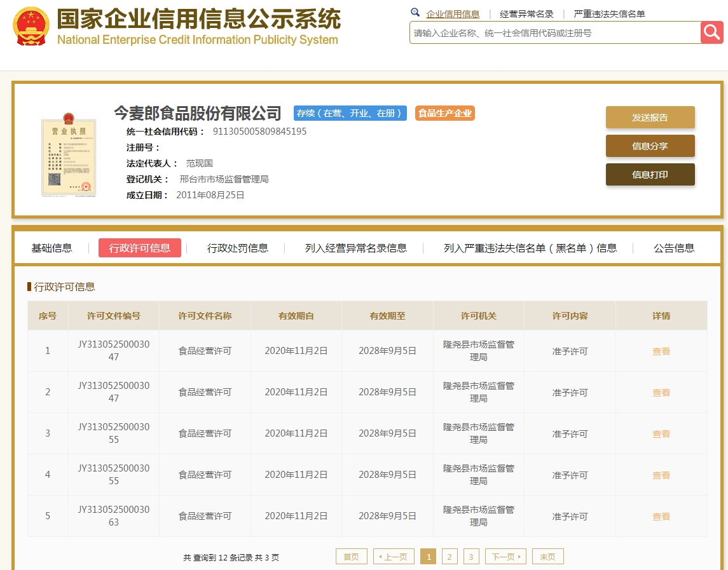Click the 信息分享 button
The width and height of the screenshot is (728, 570).
coord(650,146)
